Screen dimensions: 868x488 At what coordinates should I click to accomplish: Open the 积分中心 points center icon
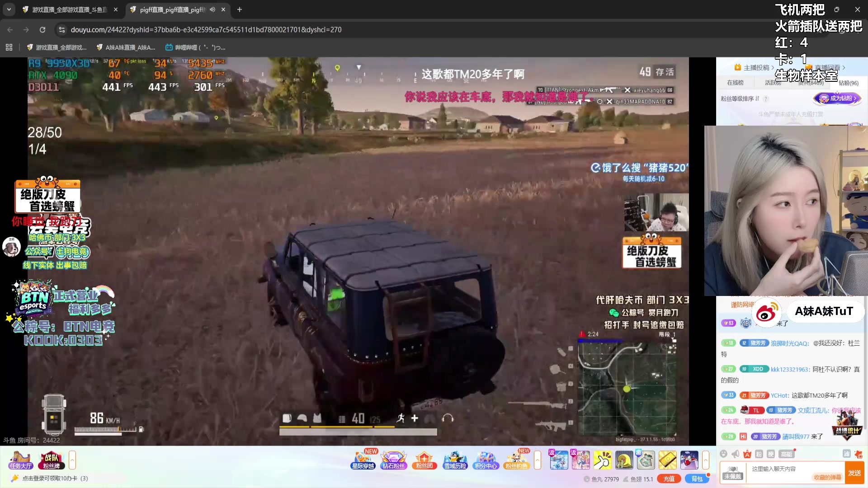point(486,460)
